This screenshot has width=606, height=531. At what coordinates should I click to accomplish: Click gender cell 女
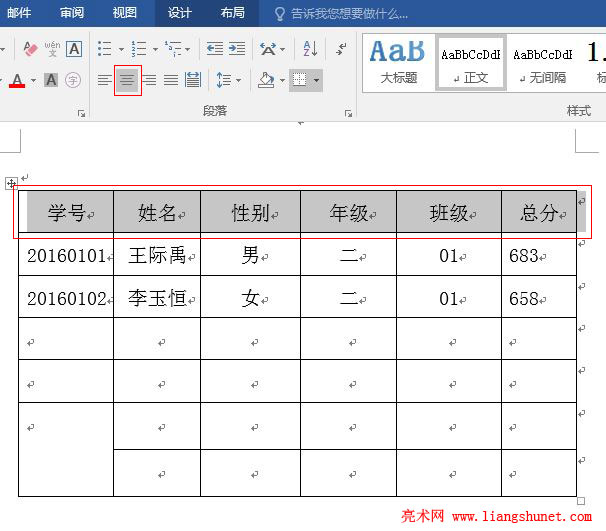[250, 298]
